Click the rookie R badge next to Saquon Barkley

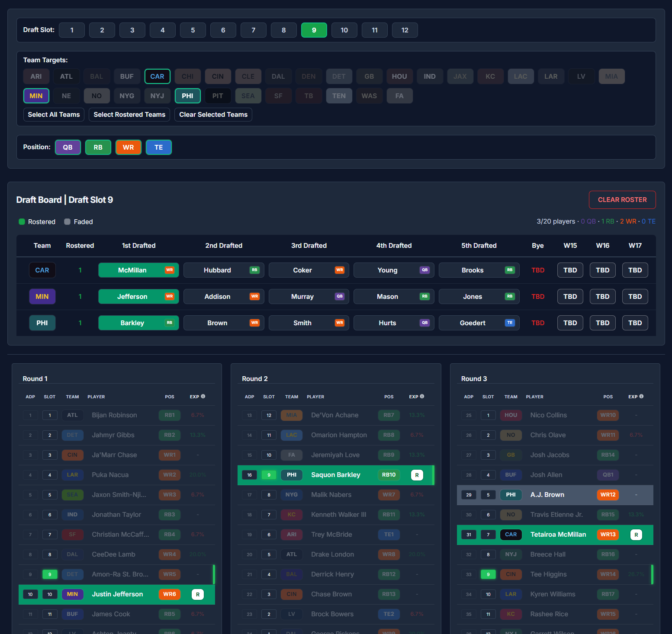click(417, 474)
